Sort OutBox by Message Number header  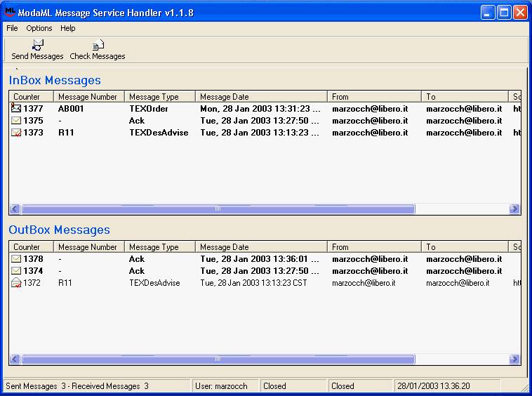[x=89, y=247]
